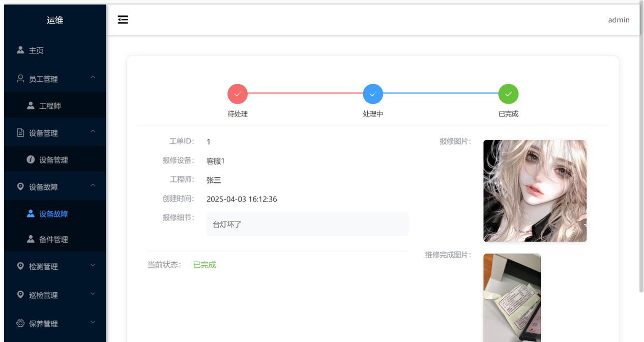Click the 检测管理 menu label
644x342 pixels.
(43, 266)
